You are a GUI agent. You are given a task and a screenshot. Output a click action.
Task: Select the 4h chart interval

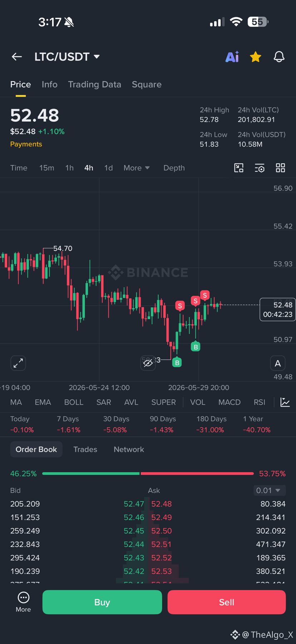tap(89, 168)
